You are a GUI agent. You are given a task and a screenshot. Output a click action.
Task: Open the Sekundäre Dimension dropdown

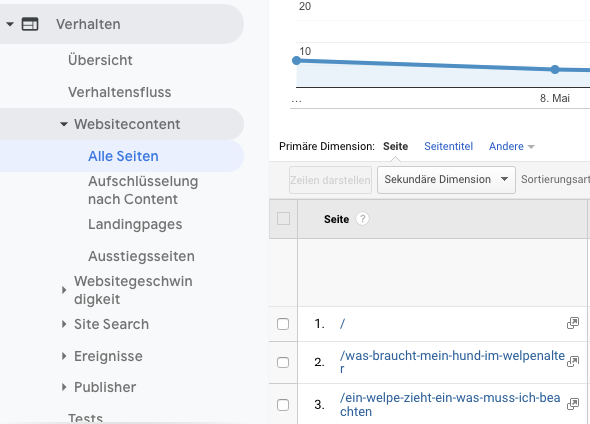446,180
